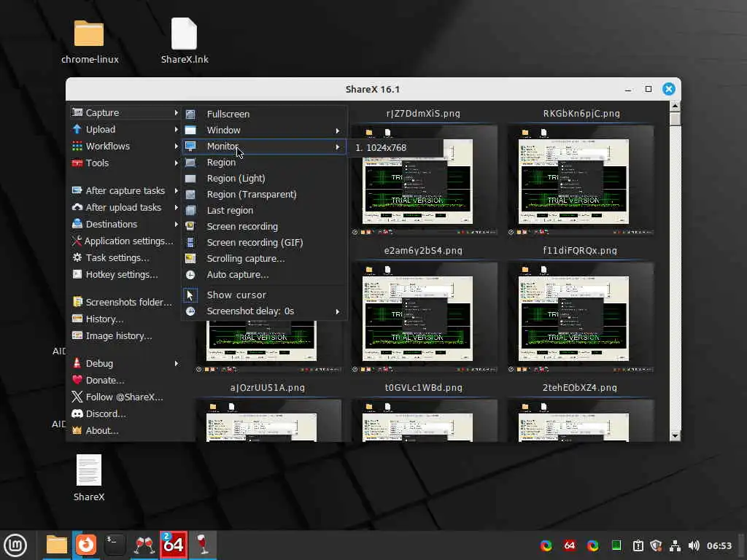The image size is (747, 560).
Task: Expand the Upload submenu arrow
Action: click(x=177, y=129)
